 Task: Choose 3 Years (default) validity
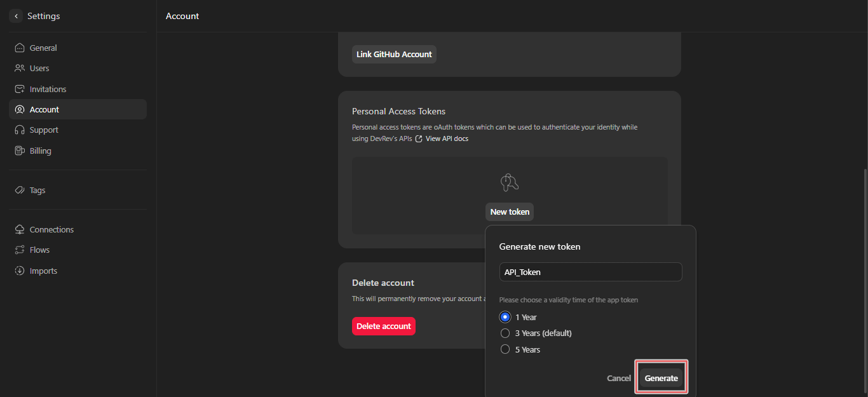(x=505, y=333)
